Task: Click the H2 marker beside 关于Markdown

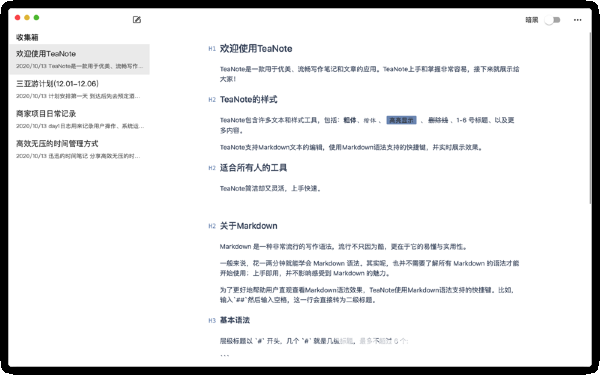Action: point(212,226)
